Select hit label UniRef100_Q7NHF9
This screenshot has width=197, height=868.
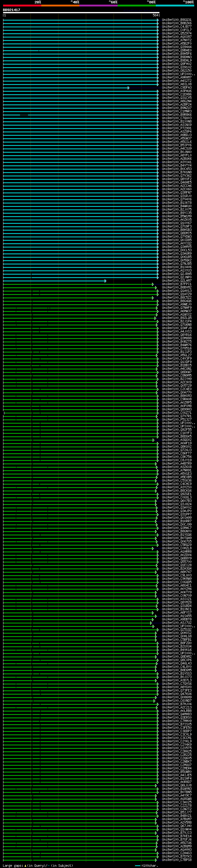176,308
